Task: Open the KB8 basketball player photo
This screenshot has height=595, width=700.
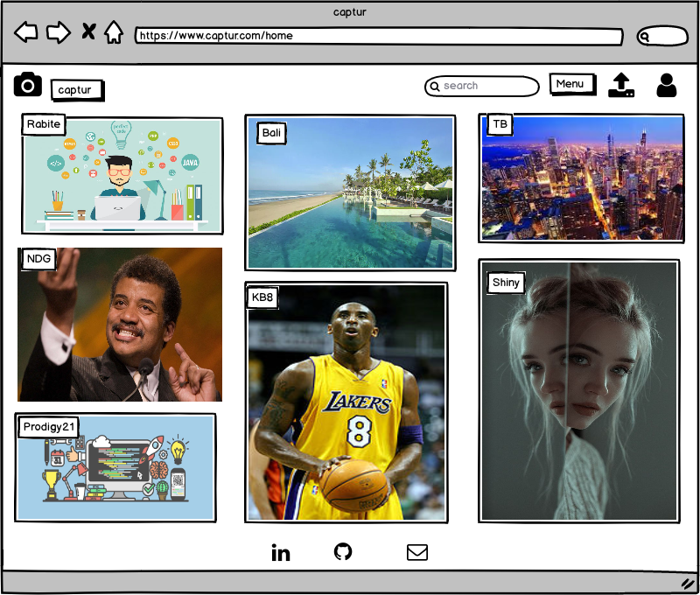Action: tap(346, 402)
